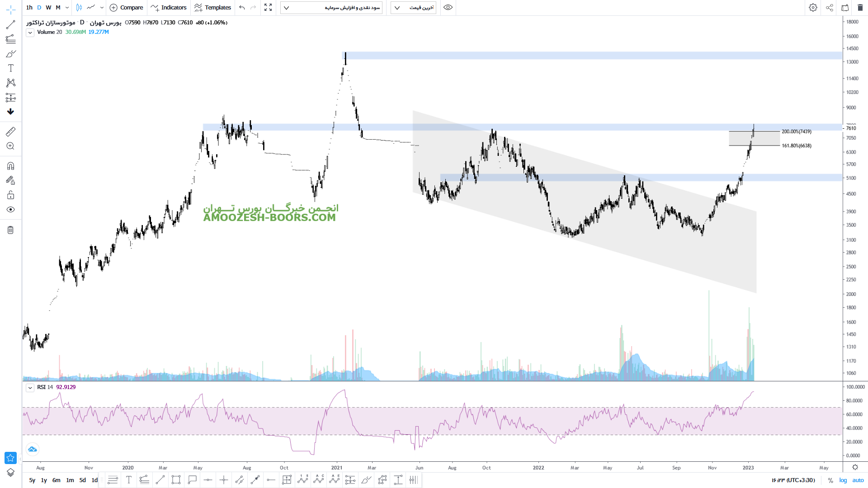Click the Compare button

(127, 8)
